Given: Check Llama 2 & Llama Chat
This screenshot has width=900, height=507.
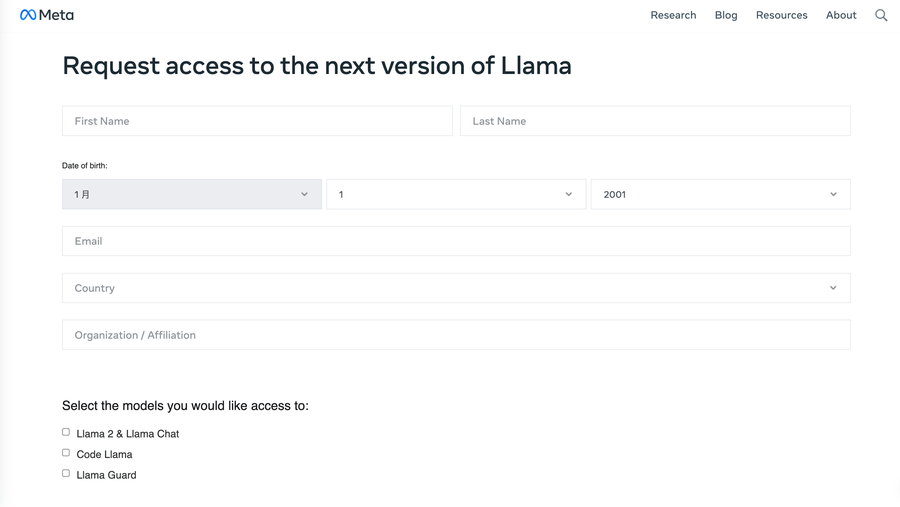Looking at the screenshot, I should [66, 432].
